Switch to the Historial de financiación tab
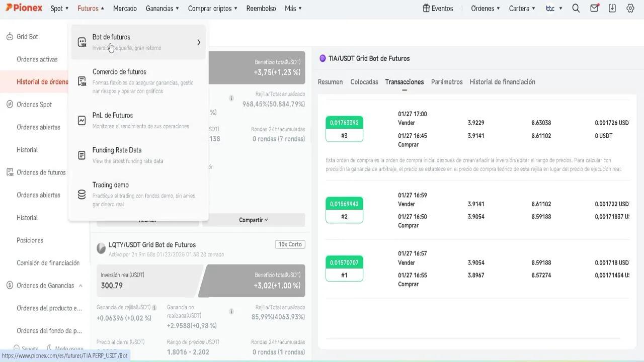644x362 pixels. coord(502,82)
